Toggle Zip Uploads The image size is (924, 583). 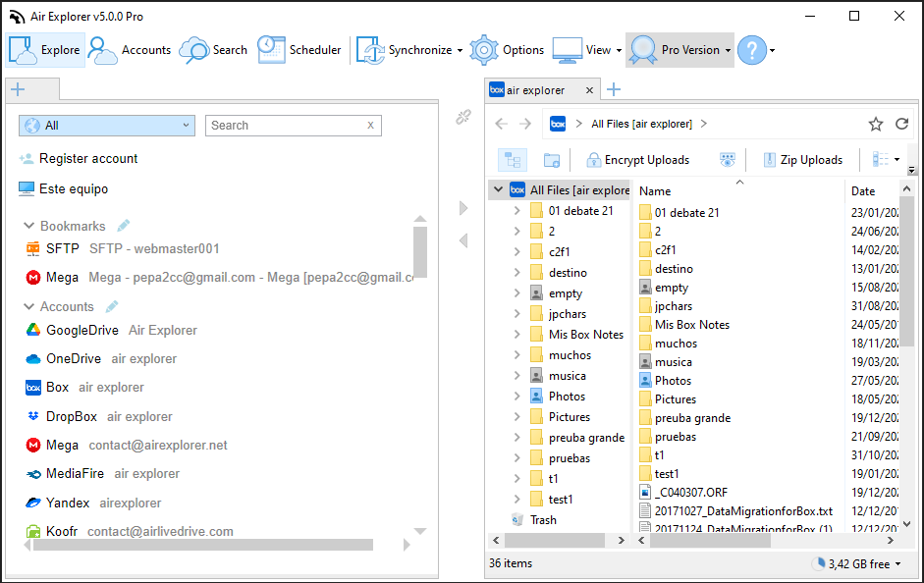pyautogui.click(x=802, y=160)
